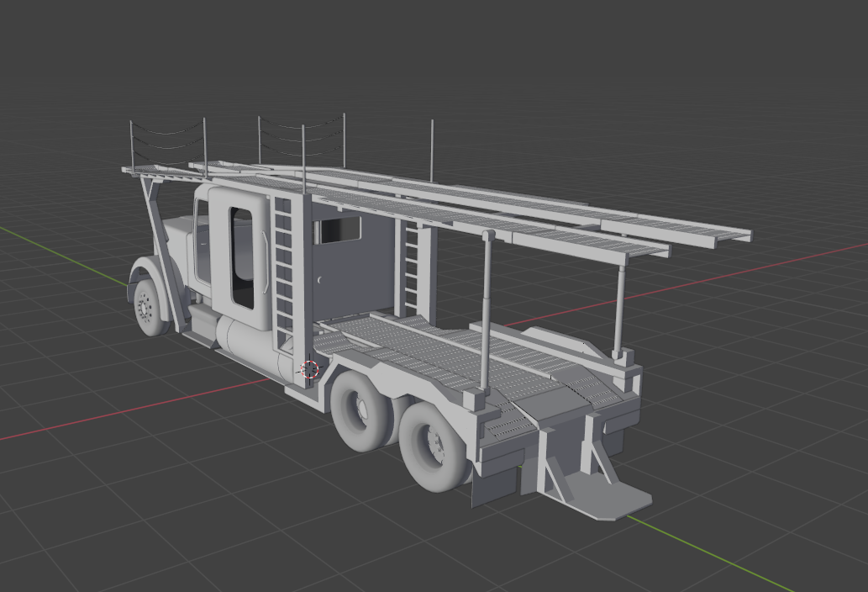Click the small rear window on the cab's back wall
The width and height of the screenshot is (868, 592).
(x=337, y=230)
